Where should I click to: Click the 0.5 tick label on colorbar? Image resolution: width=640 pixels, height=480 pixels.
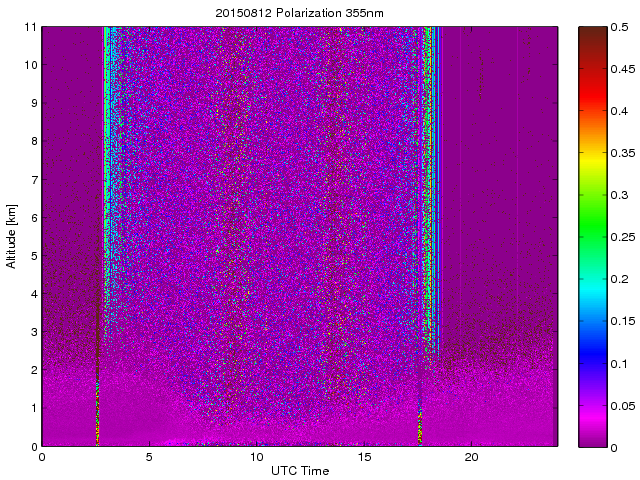point(619,27)
